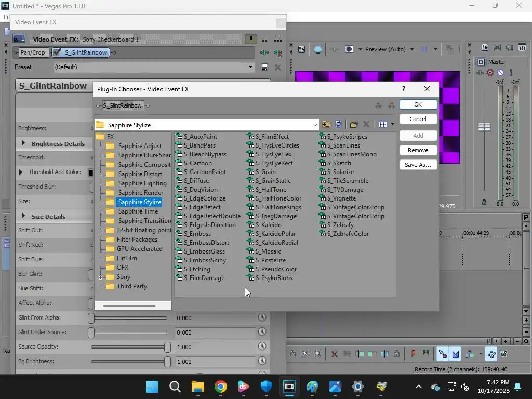Screen dimensions: 532x399
Task: Refresh the plug-in chooser list
Action: (x=338, y=125)
